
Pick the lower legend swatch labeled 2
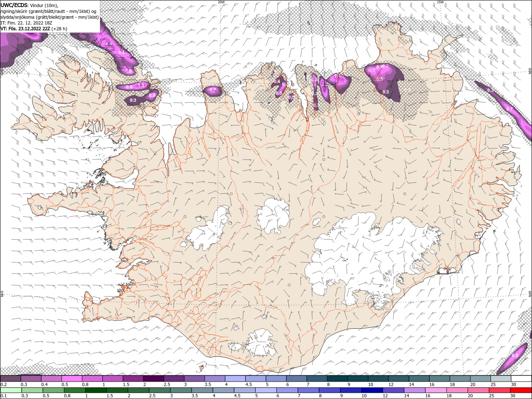[x=138, y=390]
